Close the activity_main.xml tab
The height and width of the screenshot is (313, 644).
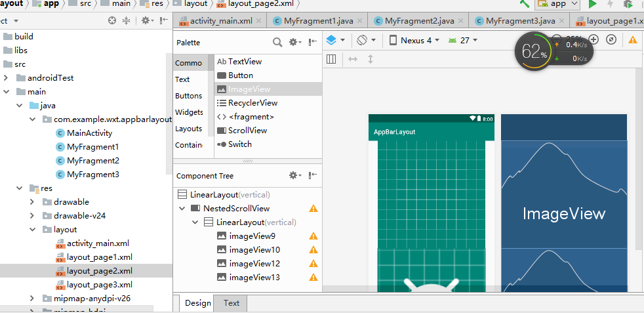point(259,20)
